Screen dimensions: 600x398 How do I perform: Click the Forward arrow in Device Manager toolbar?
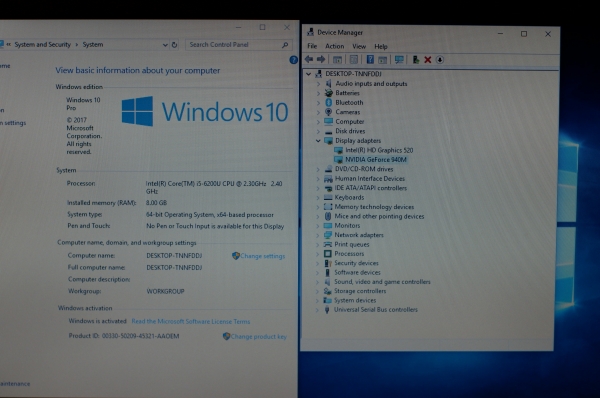321,59
